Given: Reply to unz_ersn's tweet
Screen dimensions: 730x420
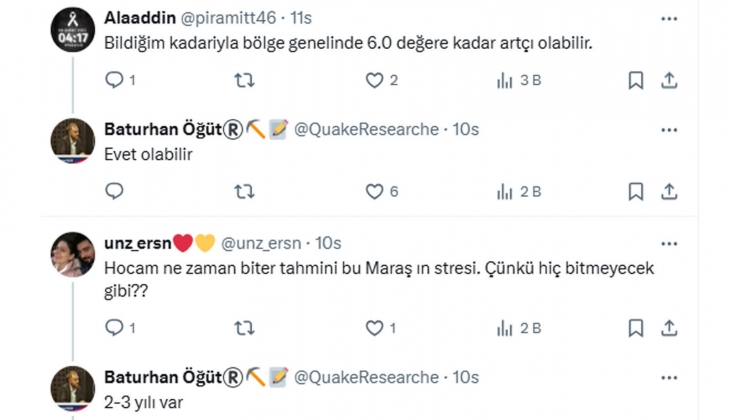Looking at the screenshot, I should [114, 327].
